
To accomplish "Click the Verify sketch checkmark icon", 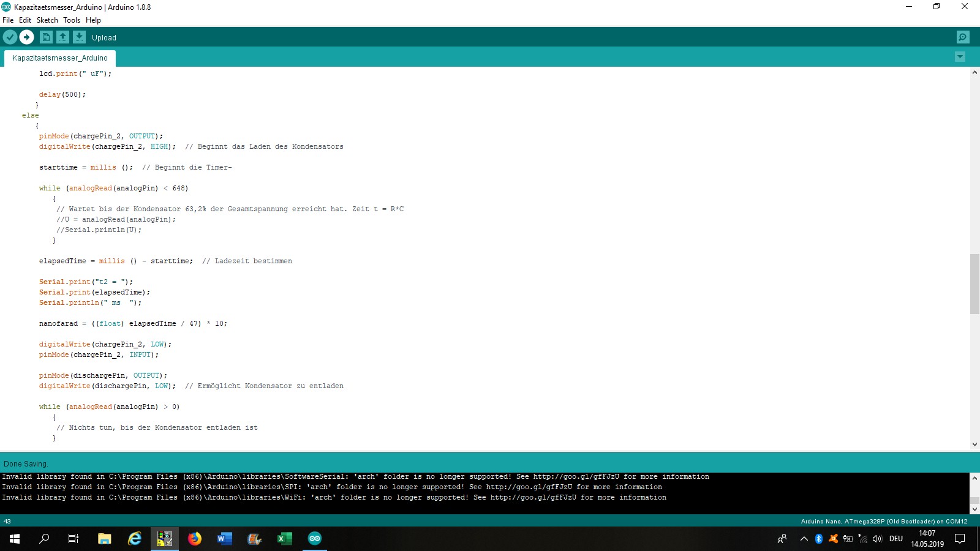I will (10, 37).
